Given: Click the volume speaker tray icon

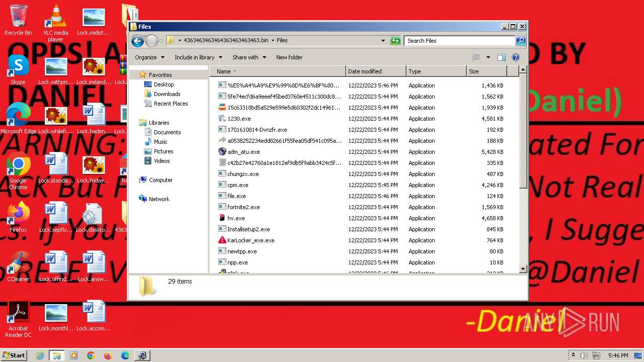Looking at the screenshot, I should pos(584,355).
